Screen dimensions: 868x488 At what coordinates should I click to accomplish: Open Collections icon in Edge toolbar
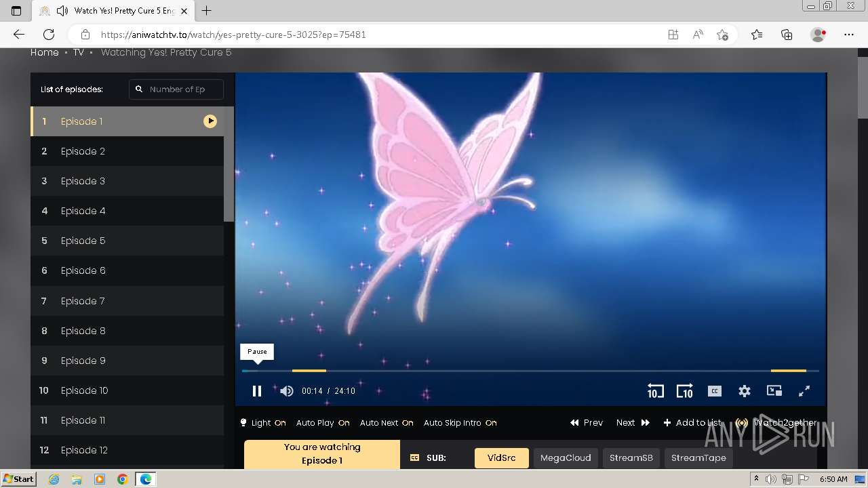(787, 35)
